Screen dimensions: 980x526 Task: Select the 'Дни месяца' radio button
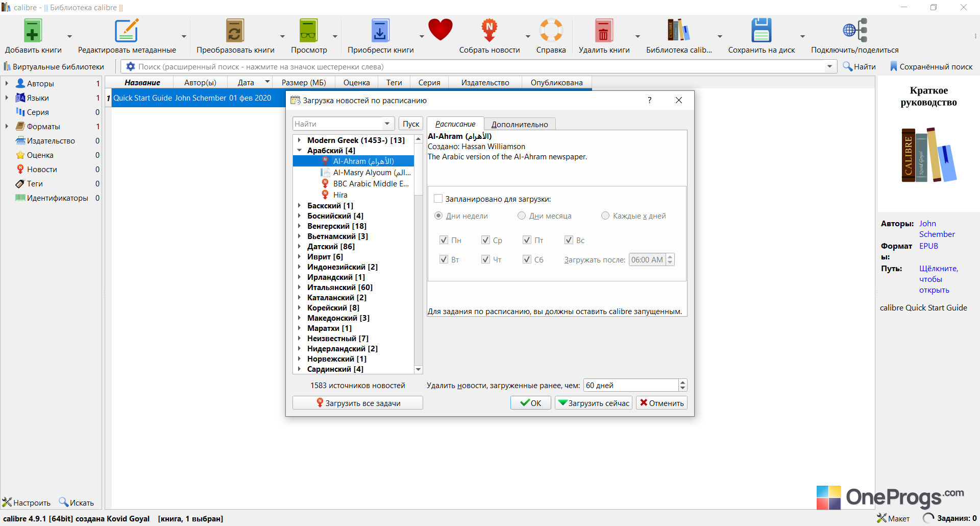click(x=522, y=216)
